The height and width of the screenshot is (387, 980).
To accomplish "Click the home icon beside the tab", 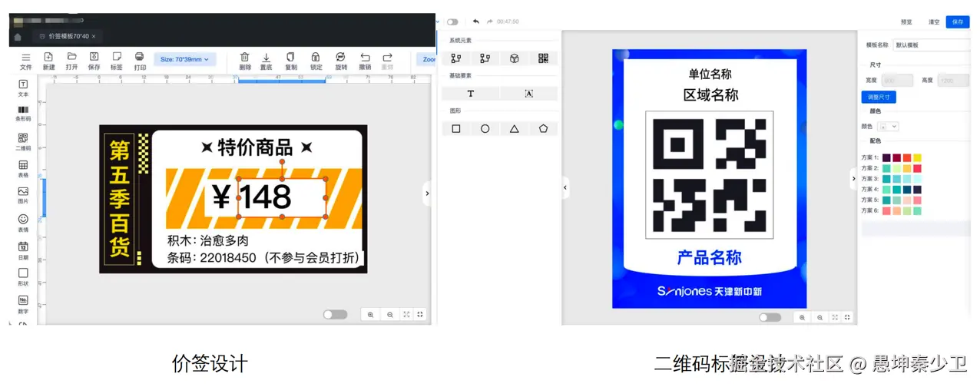I will [18, 36].
